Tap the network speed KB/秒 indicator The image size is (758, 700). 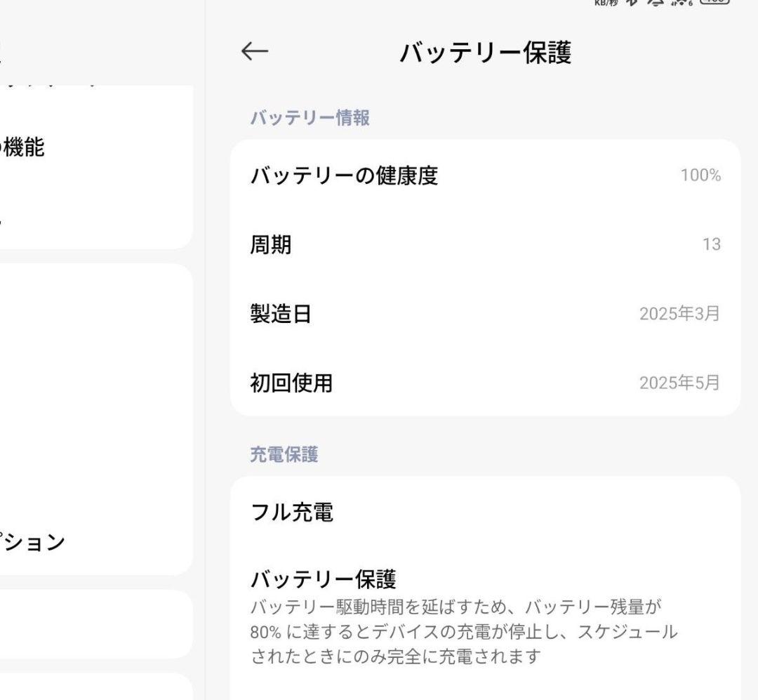tap(604, 4)
